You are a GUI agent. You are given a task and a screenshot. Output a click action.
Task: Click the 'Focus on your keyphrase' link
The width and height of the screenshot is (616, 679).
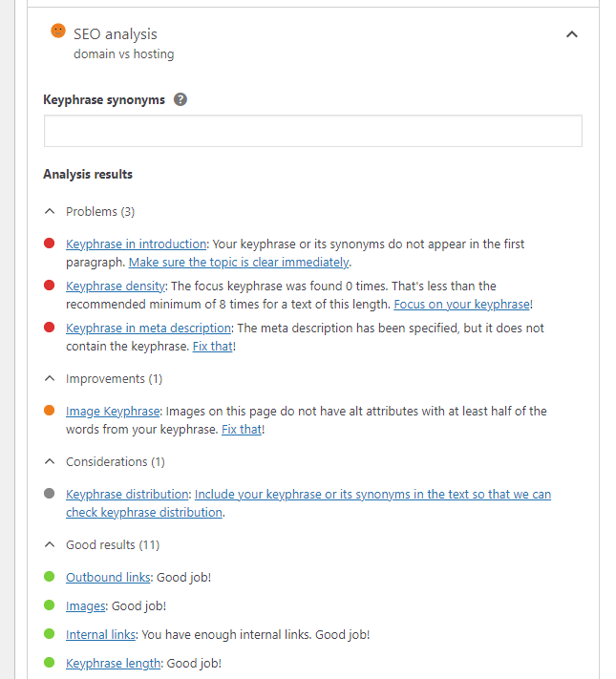pyautogui.click(x=461, y=304)
